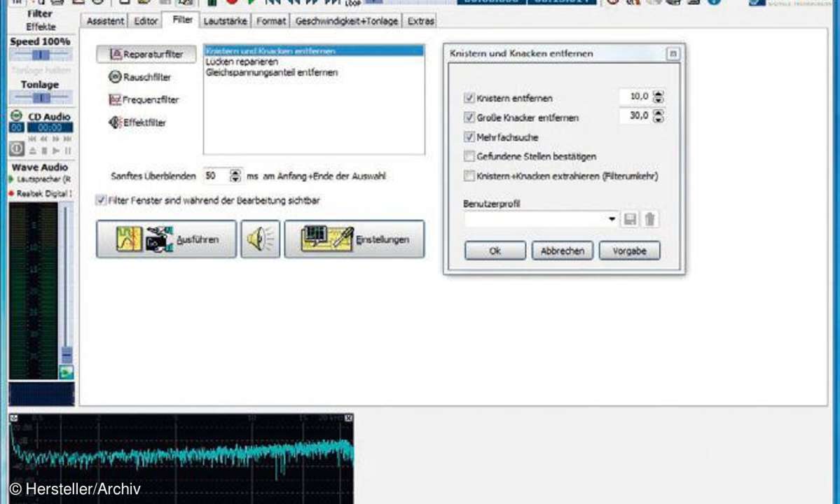The width and height of the screenshot is (840, 504).
Task: Click the CD stop button
Action: 44,151
